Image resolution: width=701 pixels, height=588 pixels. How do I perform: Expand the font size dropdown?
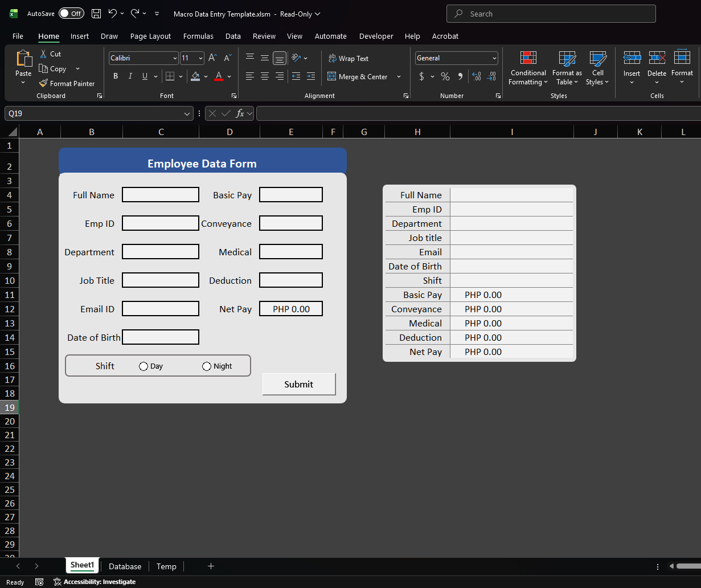pyautogui.click(x=201, y=58)
